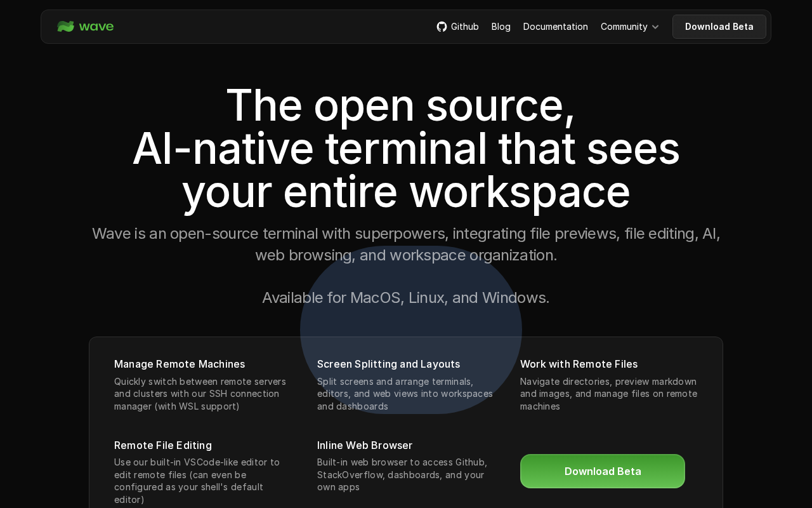Expand the Community menu
Screen dimensions: 812x508
pos(624,27)
